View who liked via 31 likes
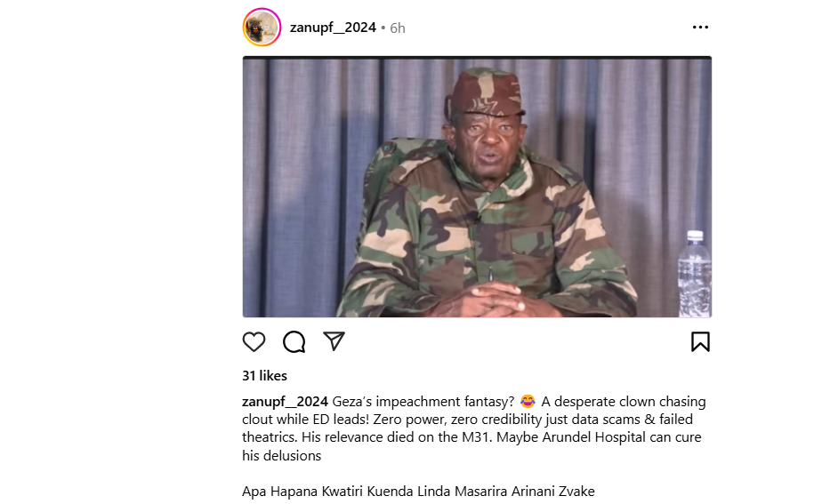This screenshot has height=504, width=822. coord(265,376)
